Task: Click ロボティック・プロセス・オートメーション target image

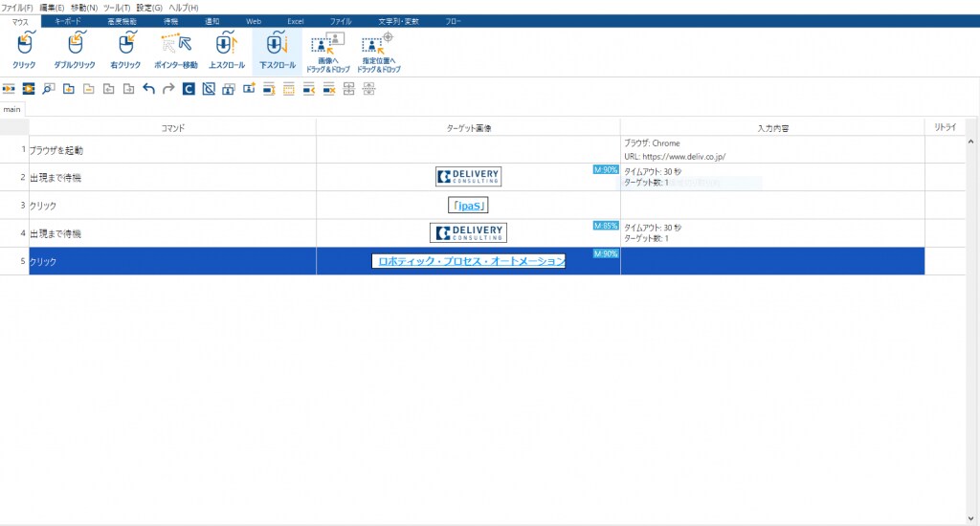Action: pos(469,261)
